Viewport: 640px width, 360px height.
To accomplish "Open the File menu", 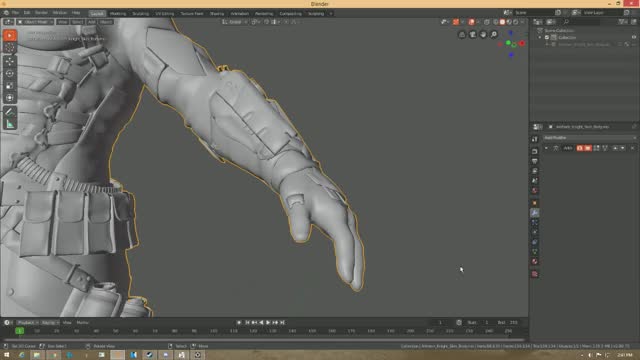I will pyautogui.click(x=16, y=13).
